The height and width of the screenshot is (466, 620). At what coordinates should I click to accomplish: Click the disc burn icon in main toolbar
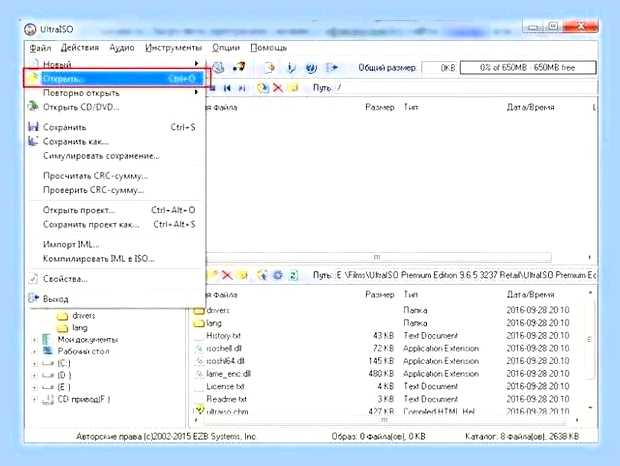tap(218, 68)
